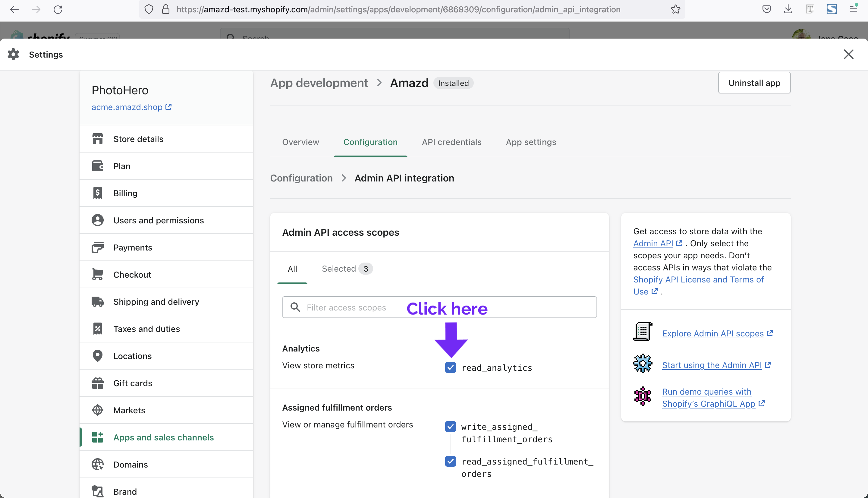Focus the Filter access scopes field
Screen dimensions: 868x498
pyautogui.click(x=439, y=307)
